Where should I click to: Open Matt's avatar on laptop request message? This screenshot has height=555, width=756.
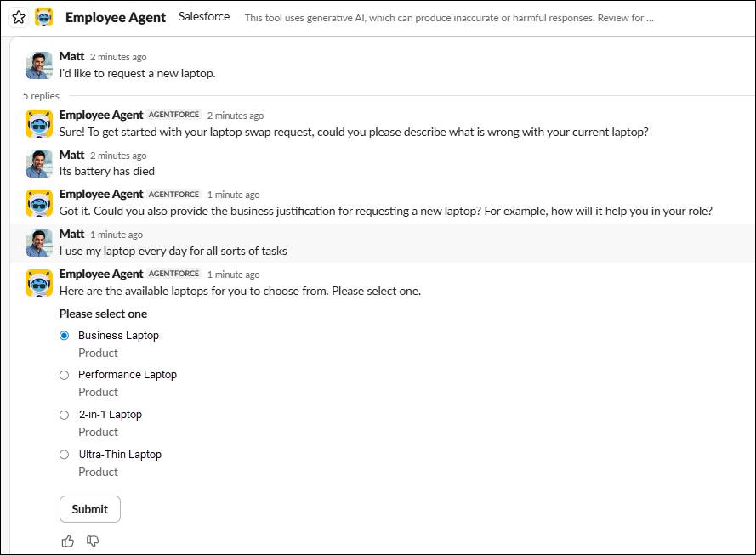[39, 65]
